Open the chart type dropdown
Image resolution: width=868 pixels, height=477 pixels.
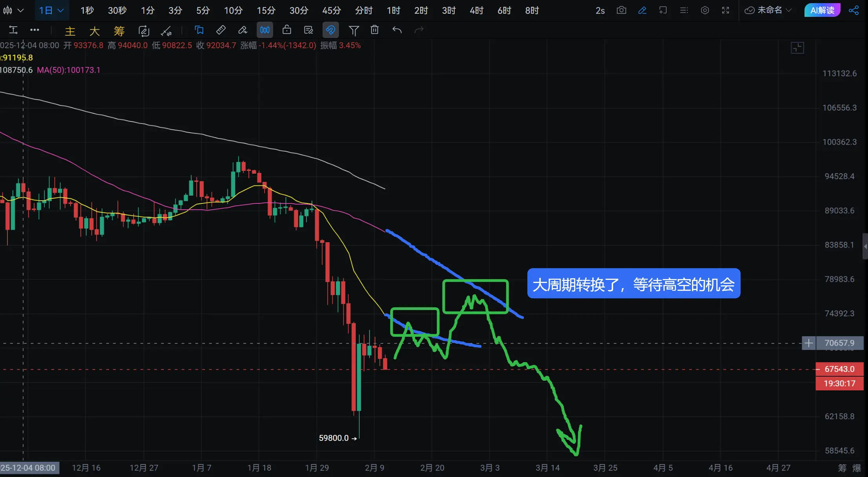(13, 11)
